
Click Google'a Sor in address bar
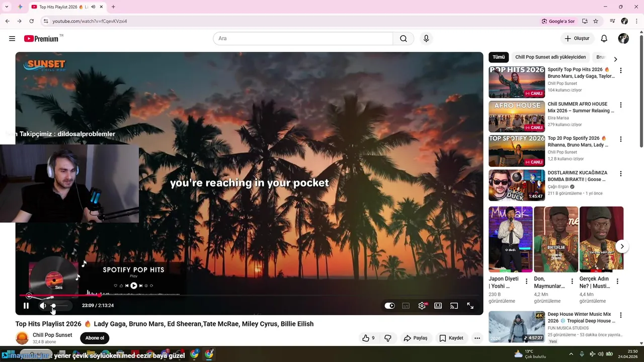pyautogui.click(x=558, y=21)
